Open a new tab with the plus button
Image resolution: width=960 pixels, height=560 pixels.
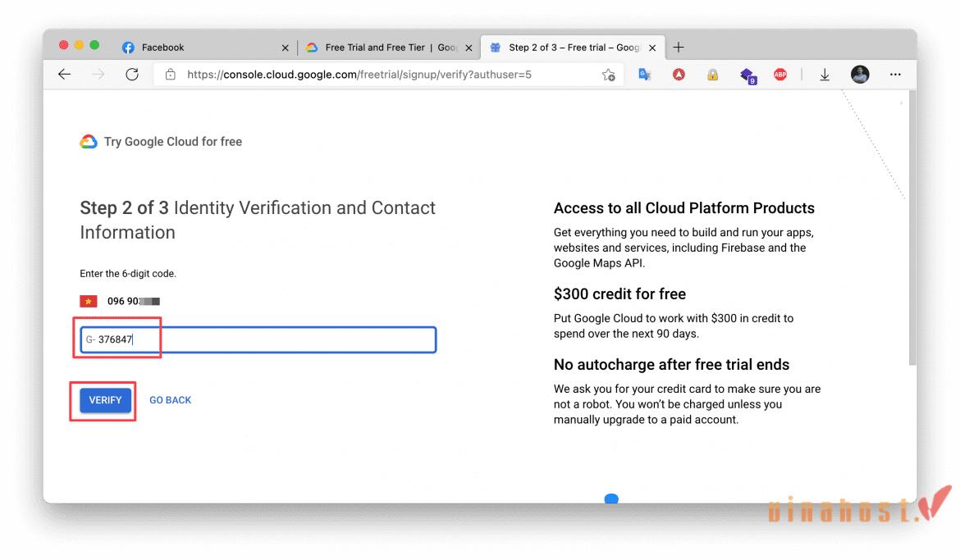coord(679,47)
